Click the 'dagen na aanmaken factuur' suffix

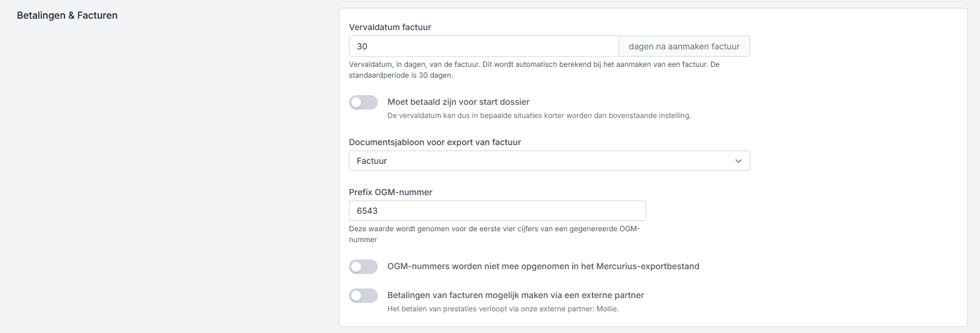point(684,46)
